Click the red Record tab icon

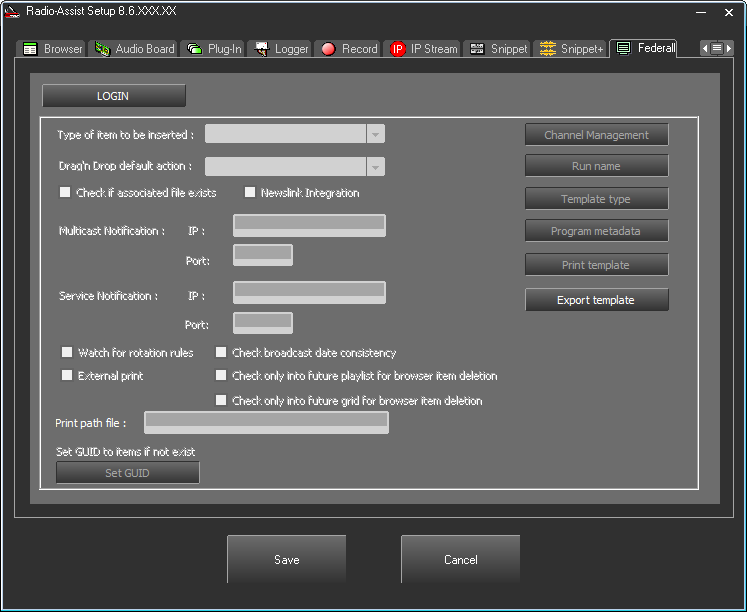click(x=328, y=49)
